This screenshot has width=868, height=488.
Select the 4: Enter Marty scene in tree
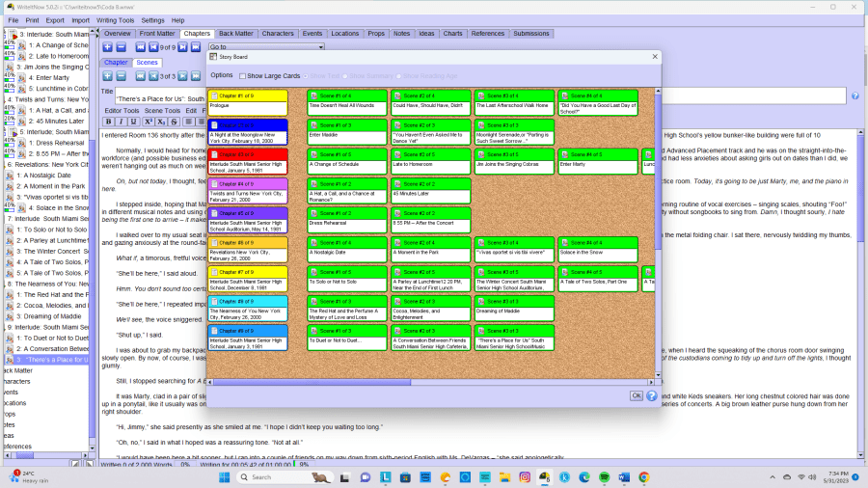[x=46, y=77]
